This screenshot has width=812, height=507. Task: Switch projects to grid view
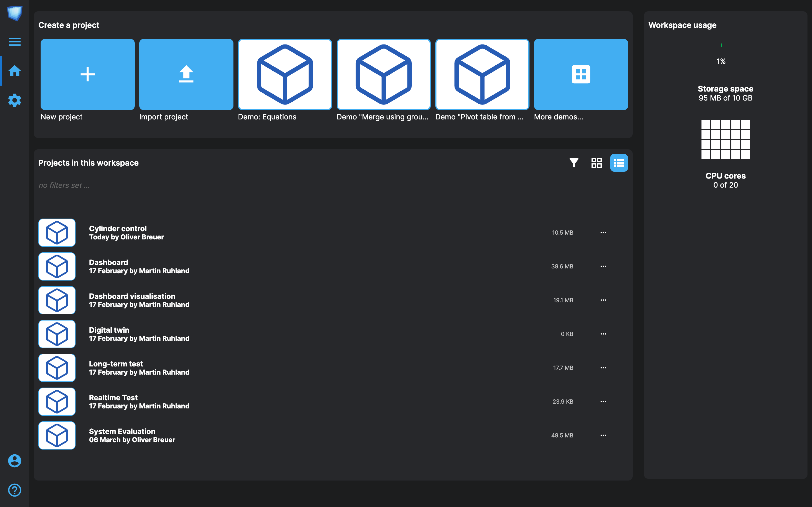point(596,163)
